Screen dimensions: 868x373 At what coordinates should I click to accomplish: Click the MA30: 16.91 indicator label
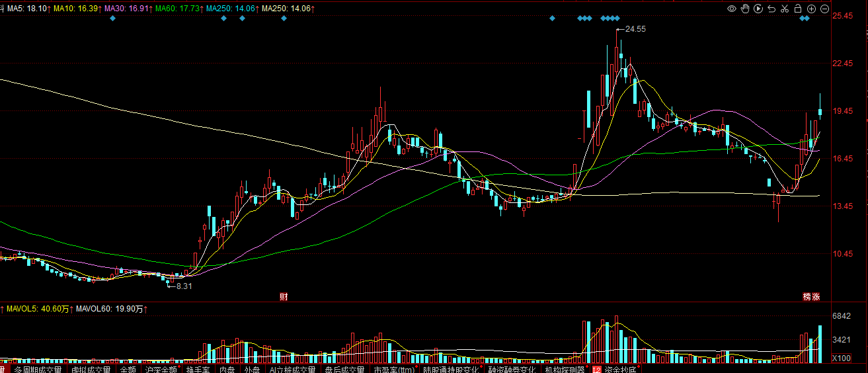(x=128, y=9)
